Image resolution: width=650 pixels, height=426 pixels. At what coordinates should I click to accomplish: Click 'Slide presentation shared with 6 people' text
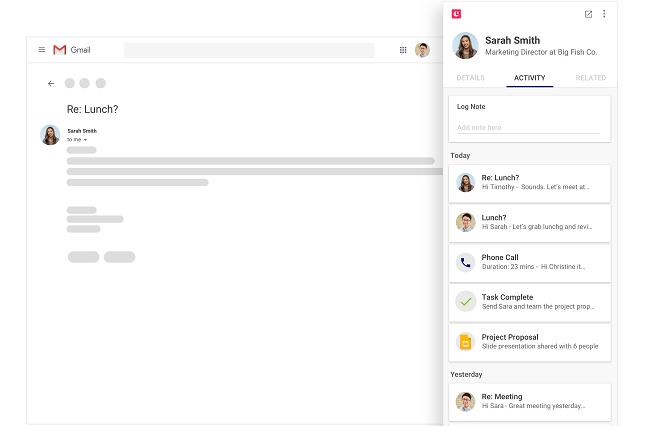540,346
